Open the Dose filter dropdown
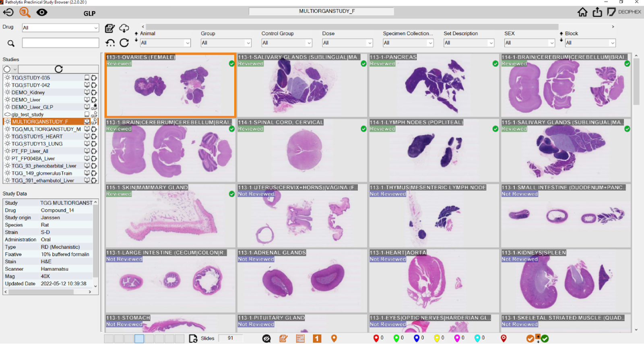The image size is (644, 344). point(347,43)
